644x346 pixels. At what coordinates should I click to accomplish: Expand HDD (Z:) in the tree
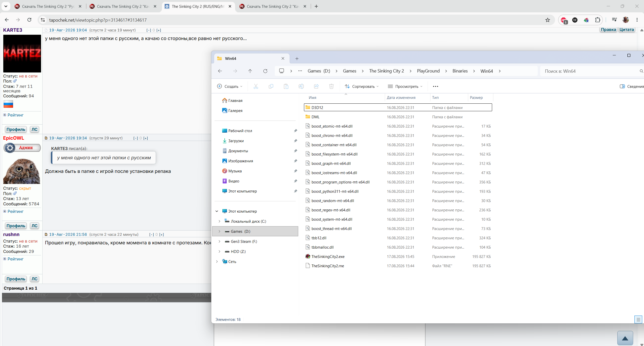(219, 251)
